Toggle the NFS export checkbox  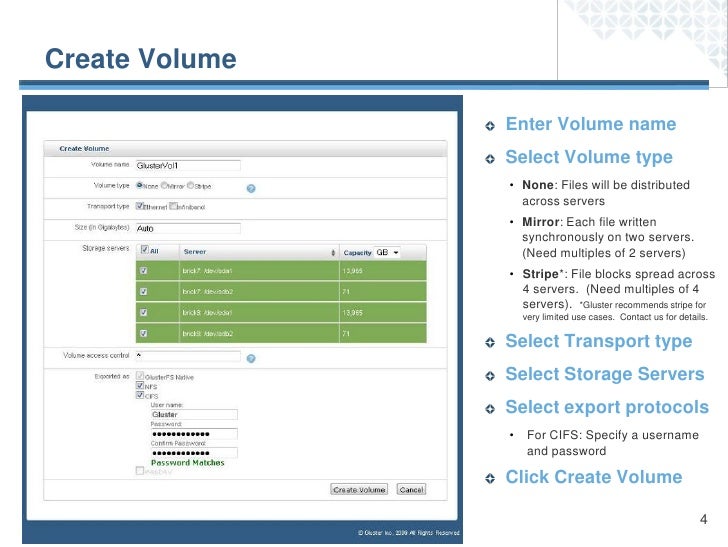[140, 385]
